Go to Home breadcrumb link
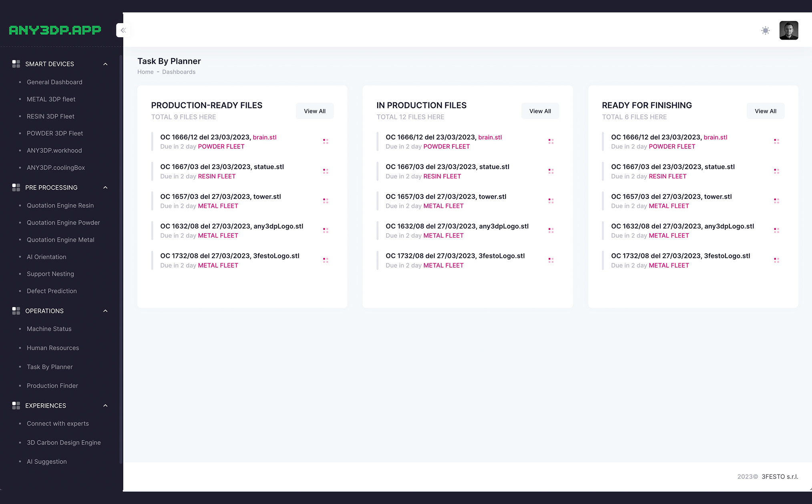Screen dimensions: 812x504 tap(145, 72)
